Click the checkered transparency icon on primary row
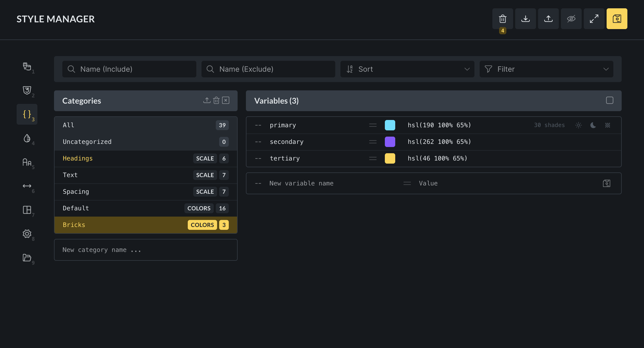 608,125
